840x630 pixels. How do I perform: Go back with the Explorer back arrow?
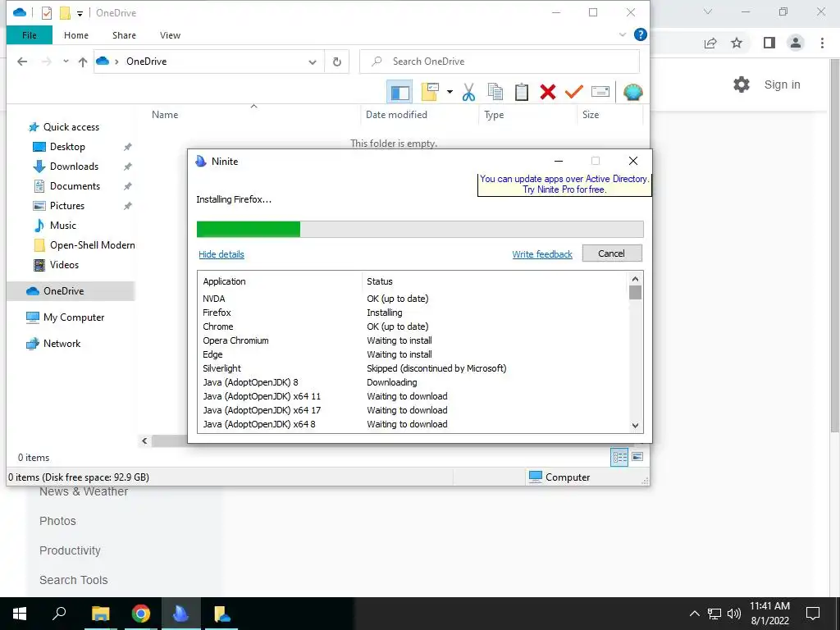[x=22, y=62]
